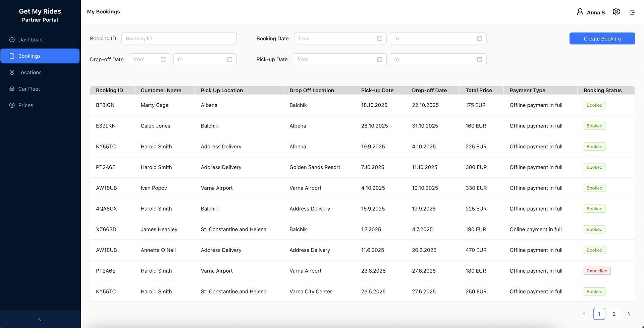Click Booking Date from field
644x328 pixels.
pos(340,39)
